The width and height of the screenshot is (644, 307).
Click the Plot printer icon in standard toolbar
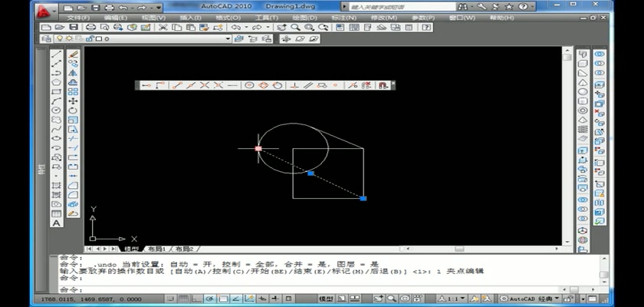pyautogui.click(x=90, y=27)
